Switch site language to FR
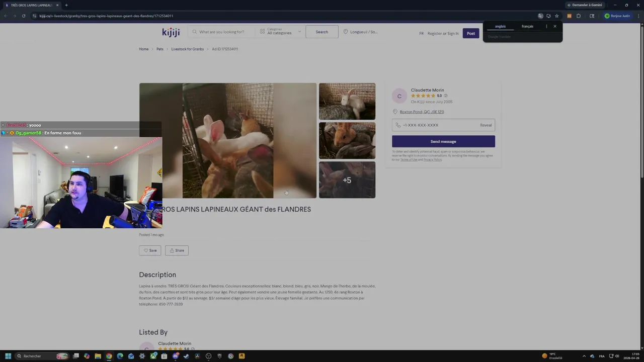 (x=422, y=33)
